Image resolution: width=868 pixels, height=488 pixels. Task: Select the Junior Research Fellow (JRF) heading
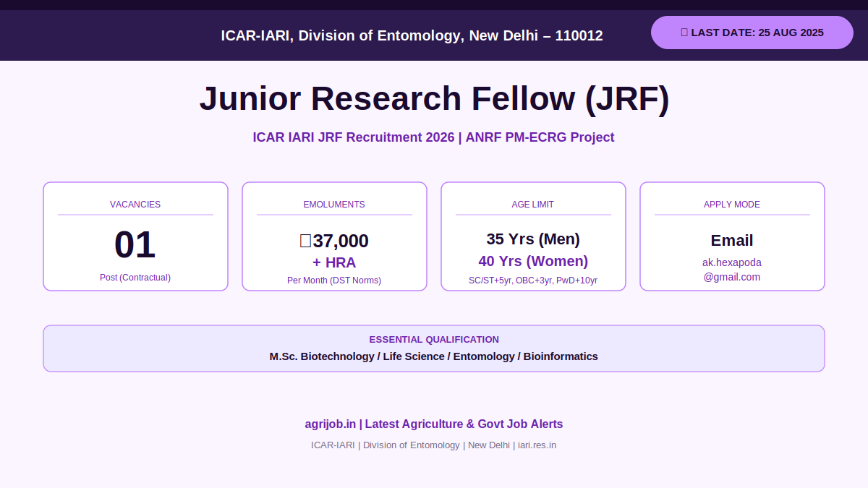click(x=434, y=99)
